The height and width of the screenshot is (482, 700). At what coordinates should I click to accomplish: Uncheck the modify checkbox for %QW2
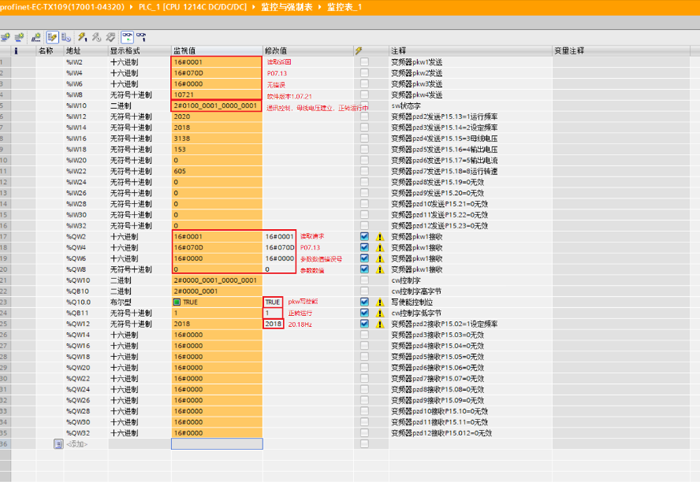364,237
